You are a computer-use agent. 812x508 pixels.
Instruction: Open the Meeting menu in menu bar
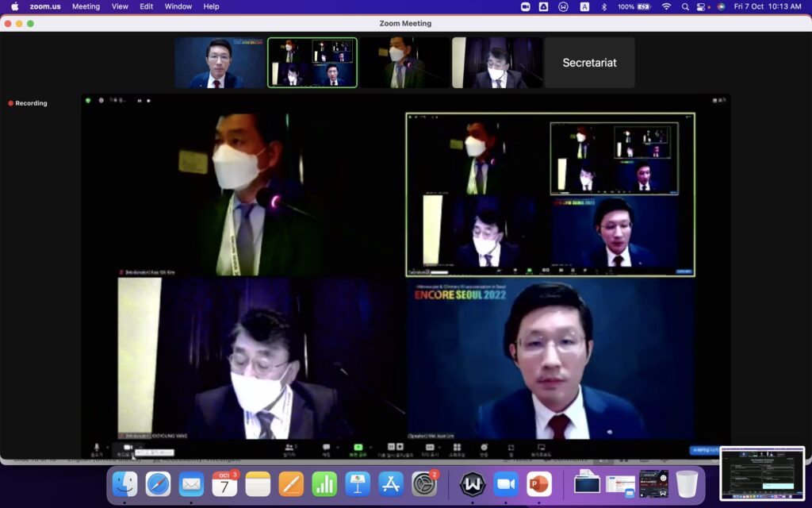pos(86,6)
